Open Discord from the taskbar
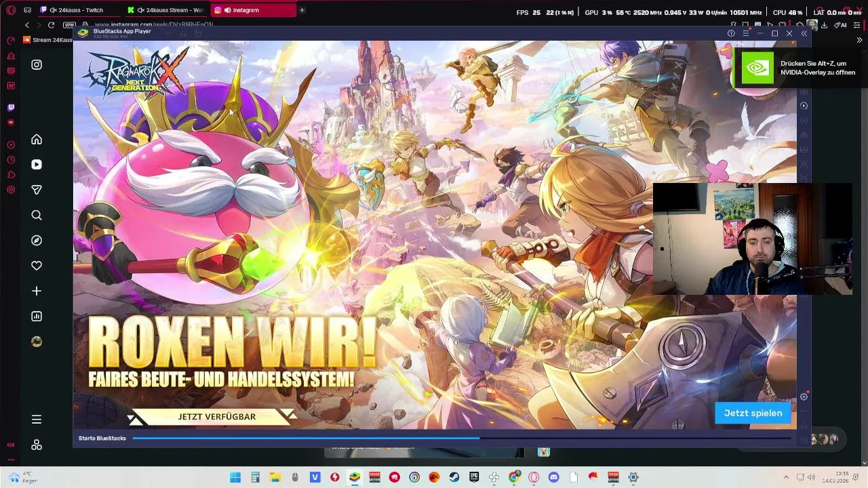 554,477
